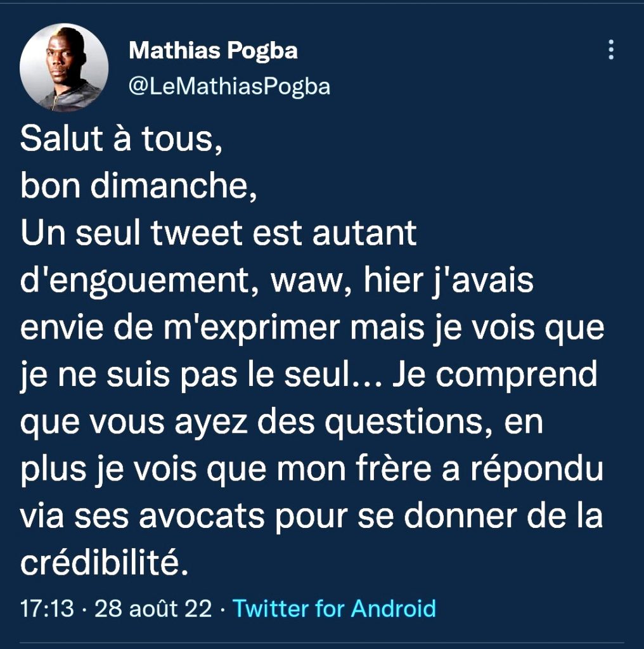Click the date 28 août 22
Image resolution: width=644 pixels, height=649 pixels.
coord(153,608)
